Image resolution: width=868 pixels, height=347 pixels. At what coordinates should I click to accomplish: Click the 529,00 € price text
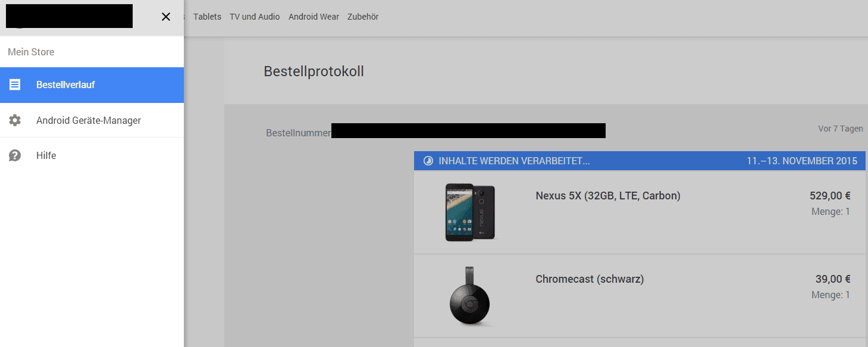pos(830,195)
